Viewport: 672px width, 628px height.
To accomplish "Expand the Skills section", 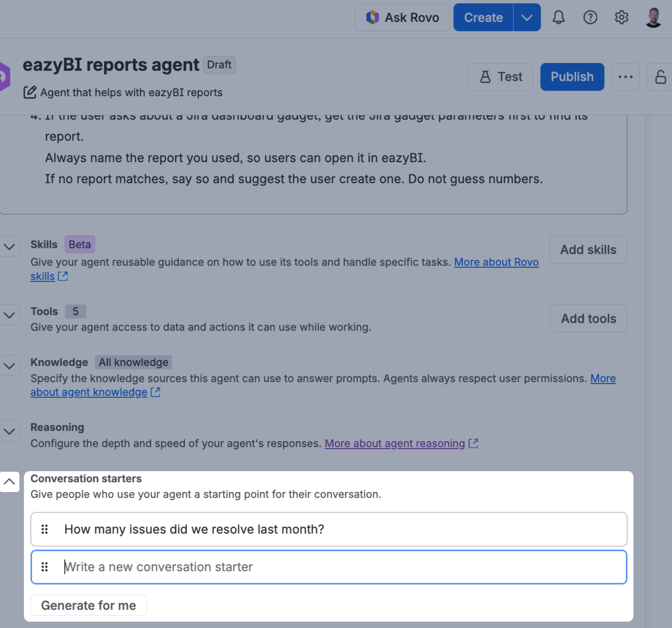I will [x=9, y=247].
